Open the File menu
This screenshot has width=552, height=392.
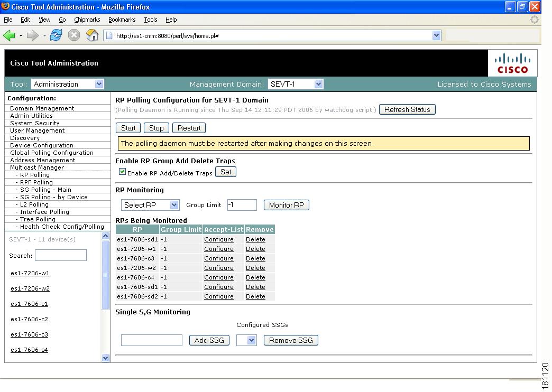[8, 20]
